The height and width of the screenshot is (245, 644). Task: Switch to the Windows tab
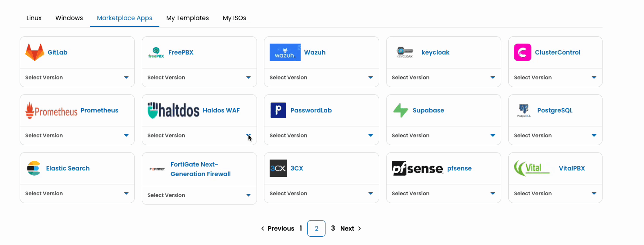click(69, 18)
